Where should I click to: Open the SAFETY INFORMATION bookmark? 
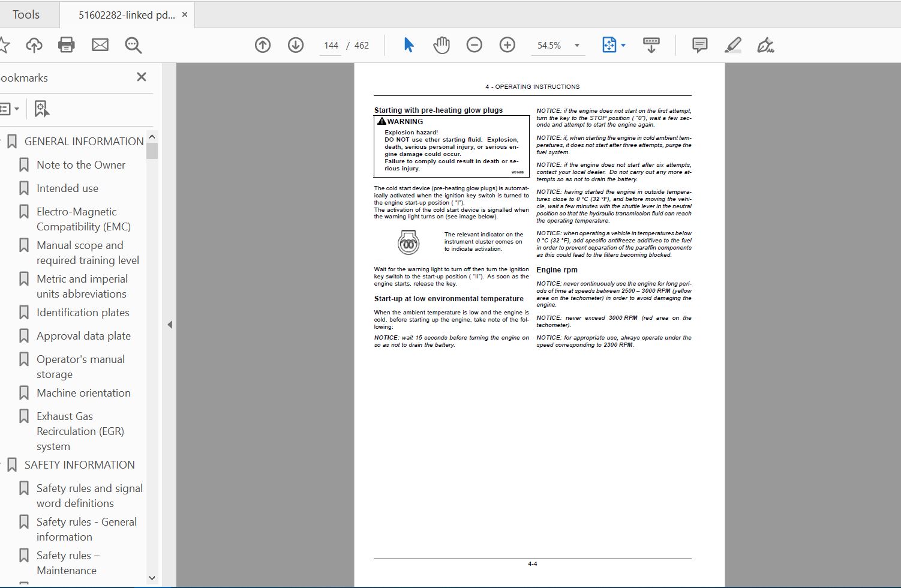click(79, 465)
